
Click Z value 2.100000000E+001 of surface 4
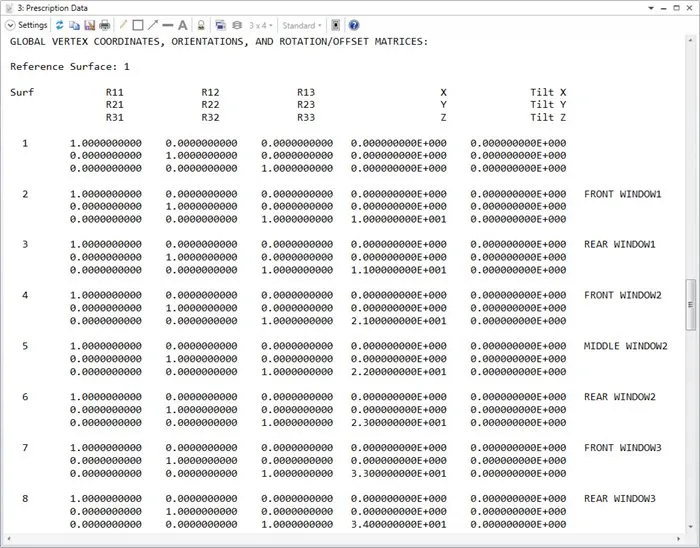point(398,321)
